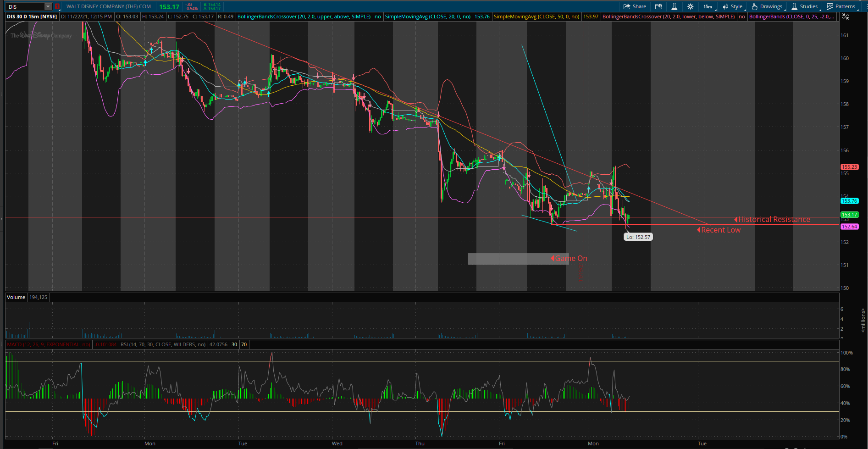Click the RSI 70 overbought value
The width and height of the screenshot is (868, 449).
(244, 344)
